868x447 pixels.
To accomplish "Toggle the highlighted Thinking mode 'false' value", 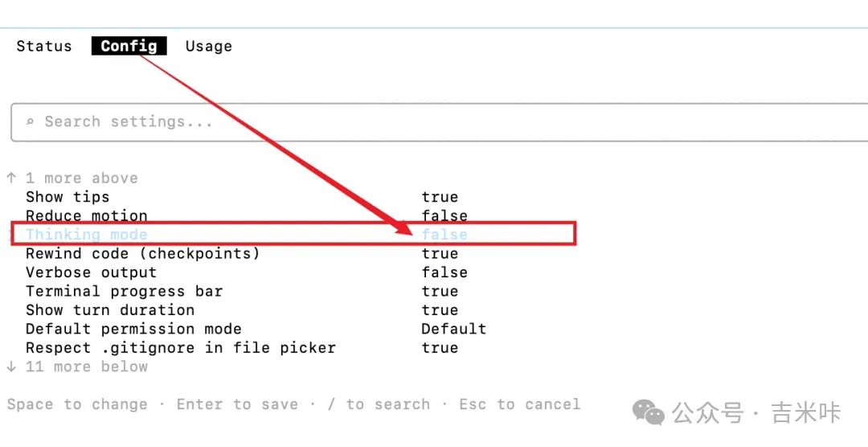I will 444,235.
